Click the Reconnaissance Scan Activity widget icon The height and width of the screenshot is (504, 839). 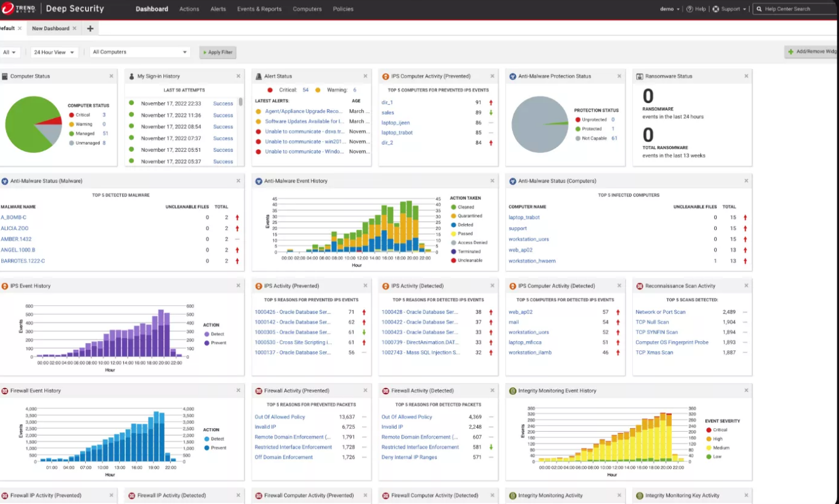[x=639, y=286]
